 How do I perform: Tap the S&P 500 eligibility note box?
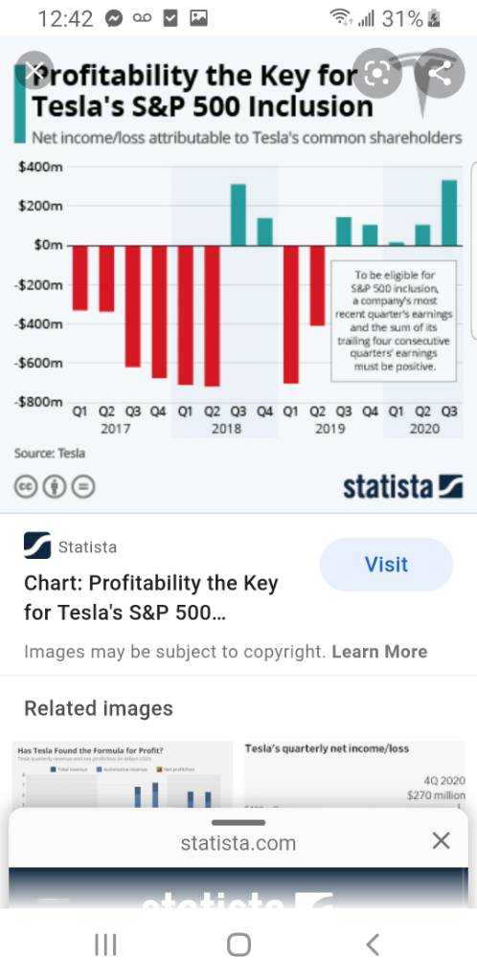[394, 321]
